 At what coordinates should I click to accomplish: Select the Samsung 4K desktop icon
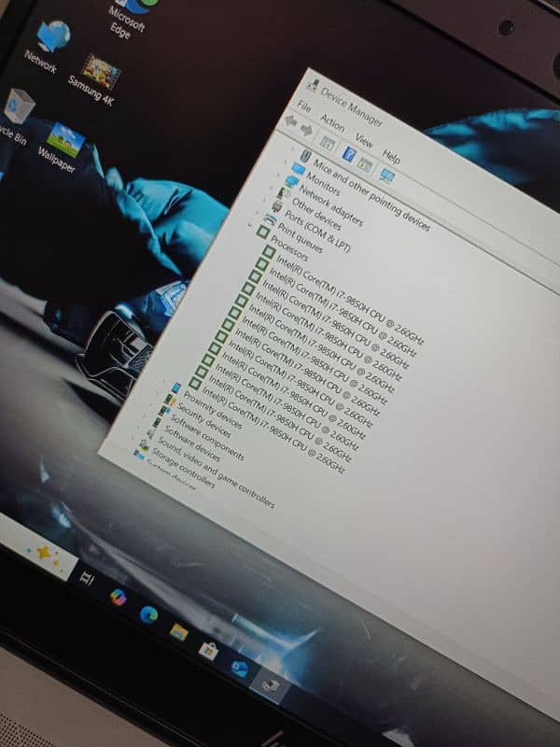[x=94, y=80]
